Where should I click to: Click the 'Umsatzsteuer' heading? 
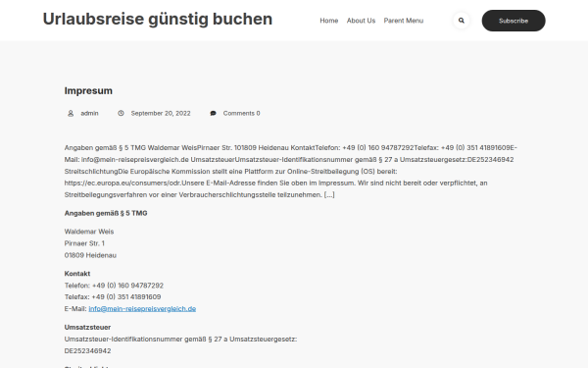coord(87,327)
